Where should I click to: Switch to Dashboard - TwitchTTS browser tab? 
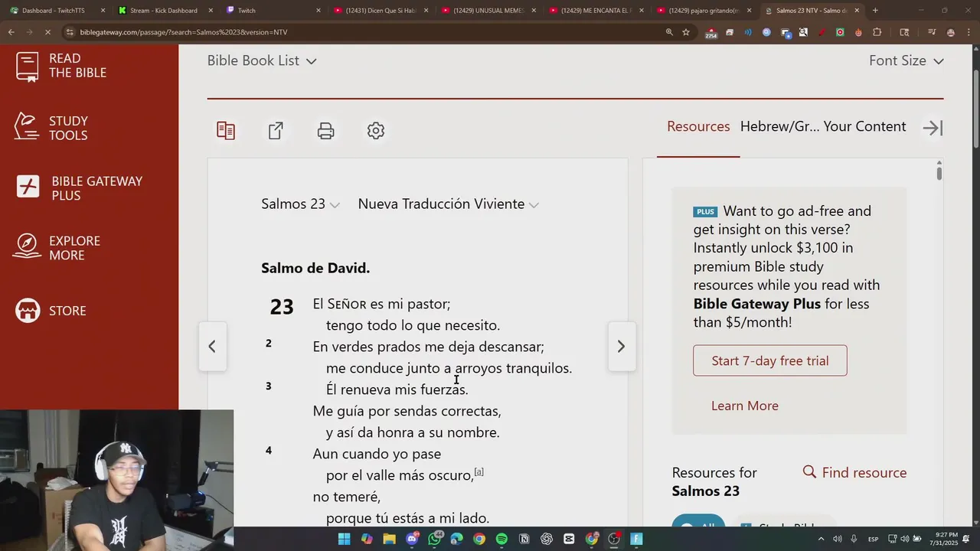pos(54,11)
